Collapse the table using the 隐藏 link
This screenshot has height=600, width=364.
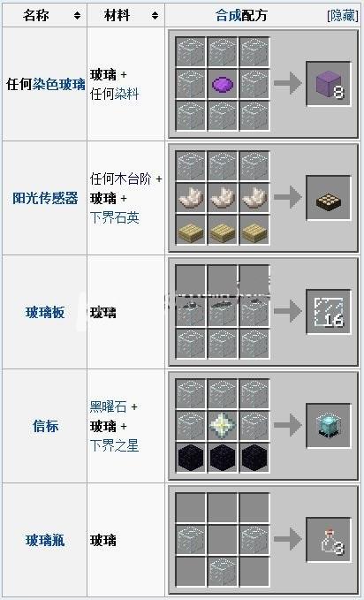pyautogui.click(x=343, y=15)
